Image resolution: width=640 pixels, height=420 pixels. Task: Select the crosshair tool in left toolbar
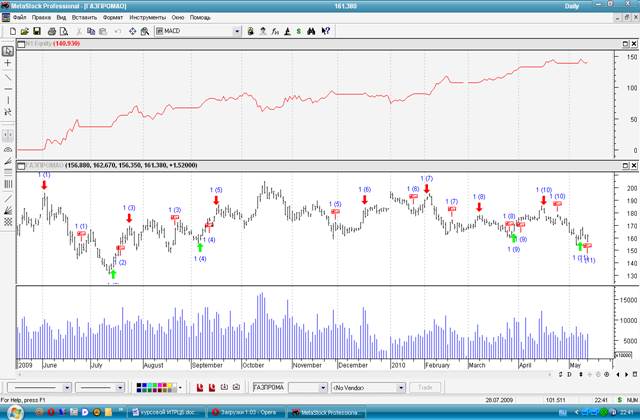(x=8, y=63)
